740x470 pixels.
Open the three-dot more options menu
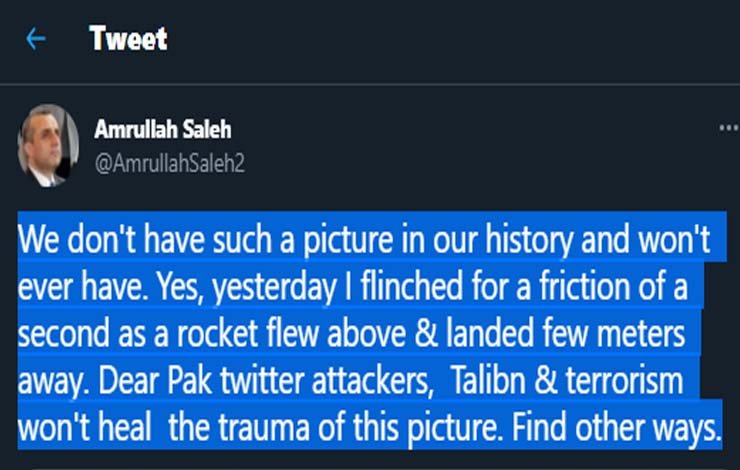point(727,129)
